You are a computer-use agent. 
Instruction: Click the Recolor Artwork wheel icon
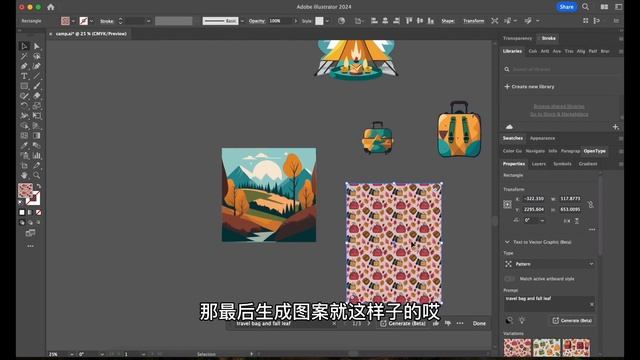[x=342, y=21]
